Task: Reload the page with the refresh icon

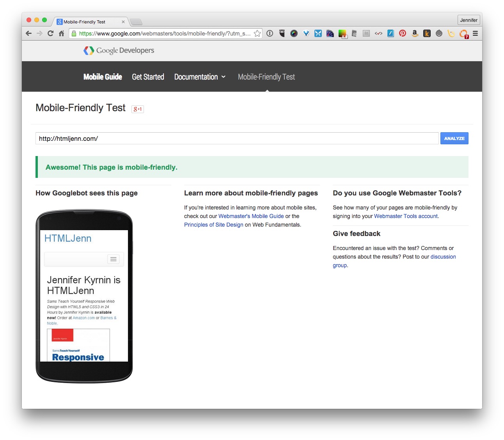Action: point(50,34)
